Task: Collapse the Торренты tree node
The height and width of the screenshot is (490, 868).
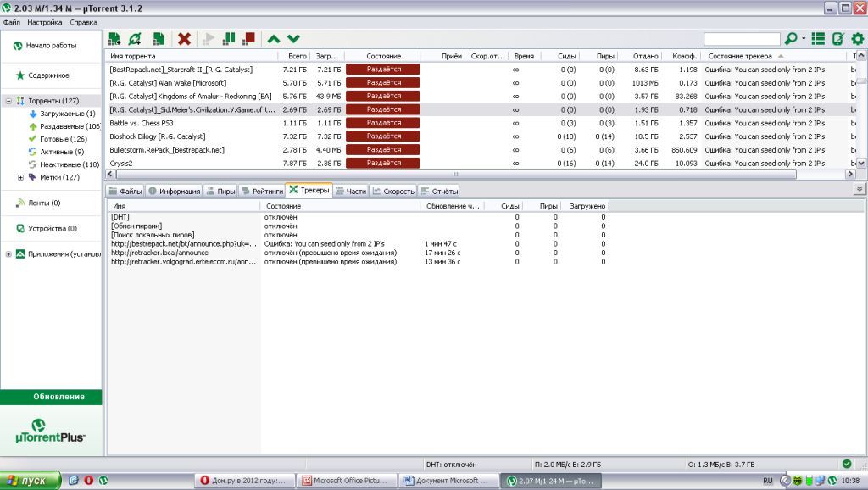Action: pos(8,101)
